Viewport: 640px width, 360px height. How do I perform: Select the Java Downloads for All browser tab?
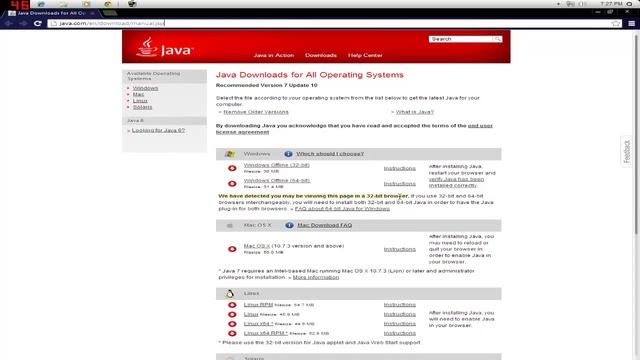[52, 13]
